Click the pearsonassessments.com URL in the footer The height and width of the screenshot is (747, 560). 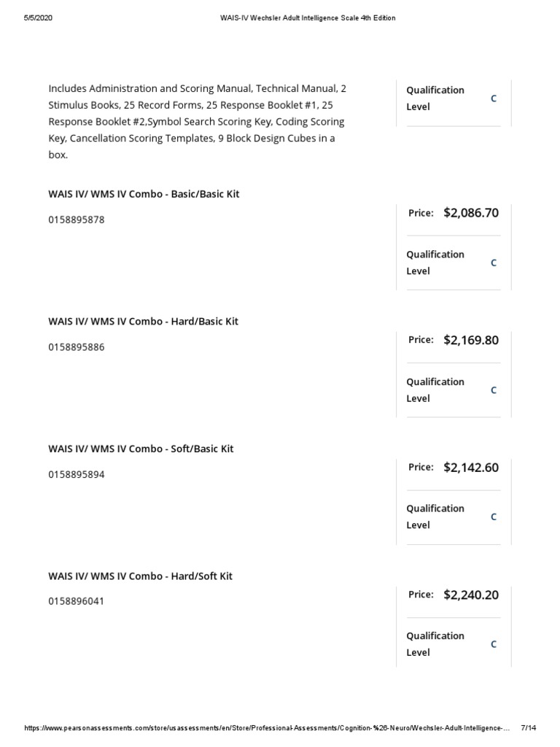[266, 730]
